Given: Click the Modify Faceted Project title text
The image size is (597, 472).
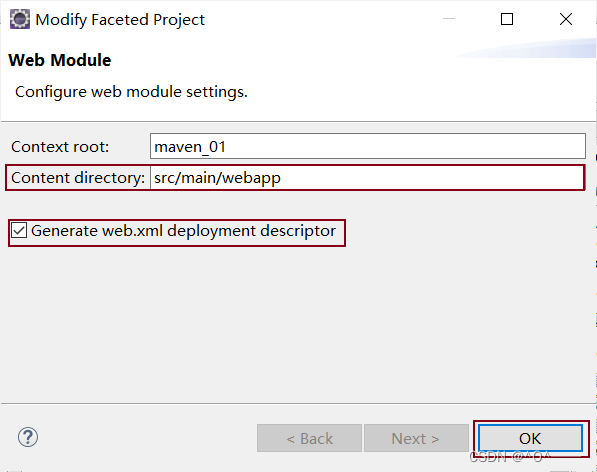Looking at the screenshot, I should click(120, 20).
